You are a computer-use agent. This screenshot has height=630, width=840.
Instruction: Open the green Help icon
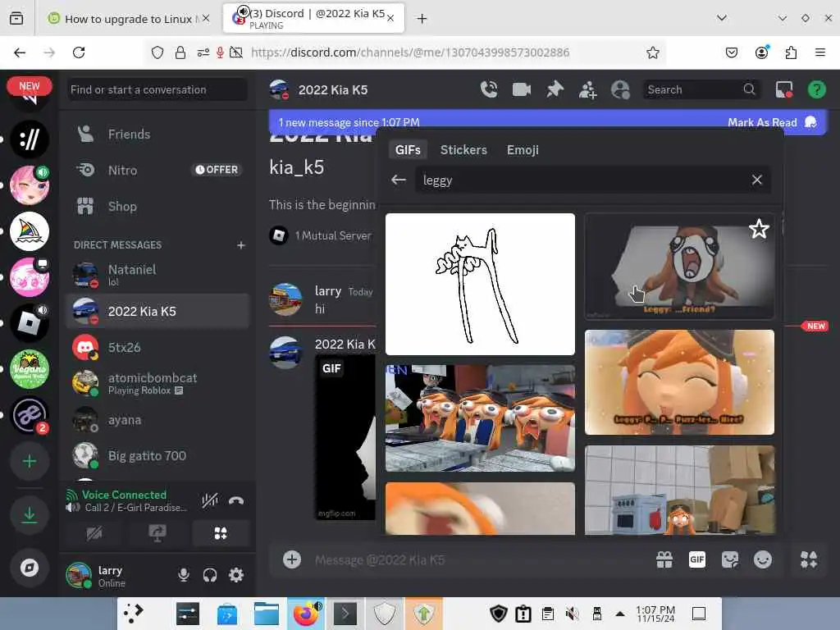tap(816, 89)
